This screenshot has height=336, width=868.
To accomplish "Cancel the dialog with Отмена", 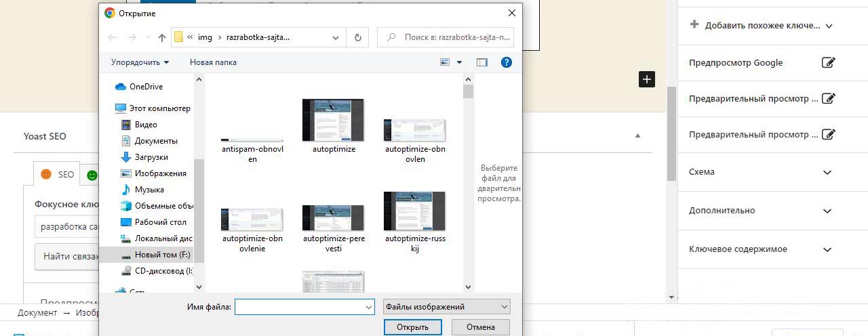I will coord(480,327).
